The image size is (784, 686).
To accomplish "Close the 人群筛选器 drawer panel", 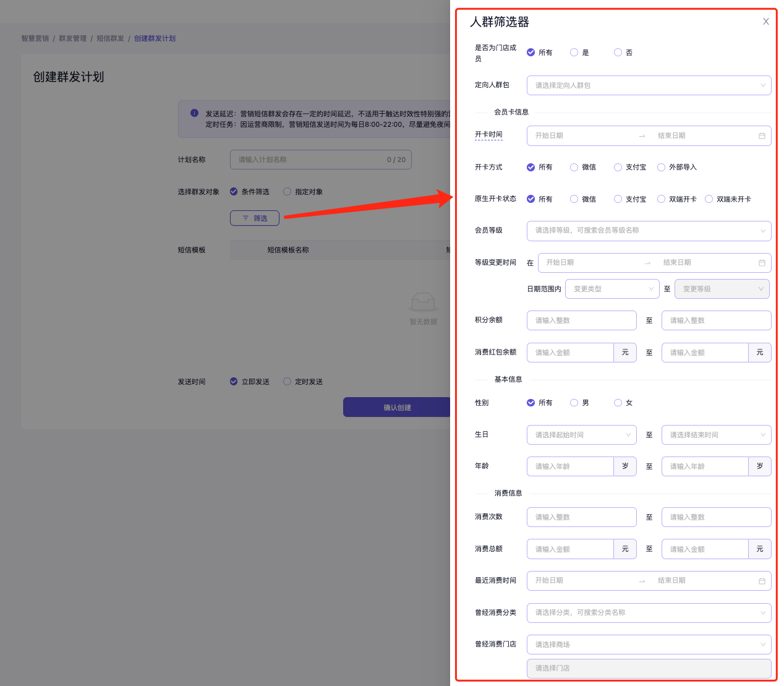I will 765,22.
